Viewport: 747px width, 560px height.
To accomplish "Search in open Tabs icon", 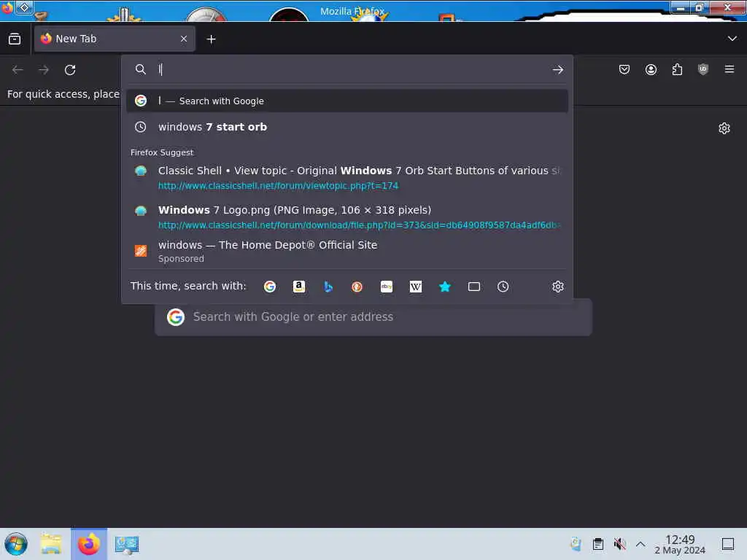I will pos(474,287).
